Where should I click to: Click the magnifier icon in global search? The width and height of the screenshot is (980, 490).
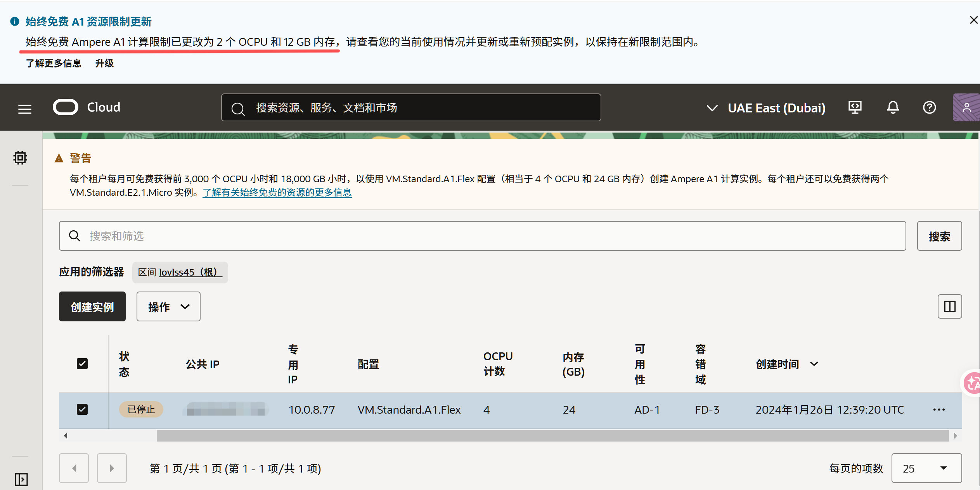coord(238,109)
